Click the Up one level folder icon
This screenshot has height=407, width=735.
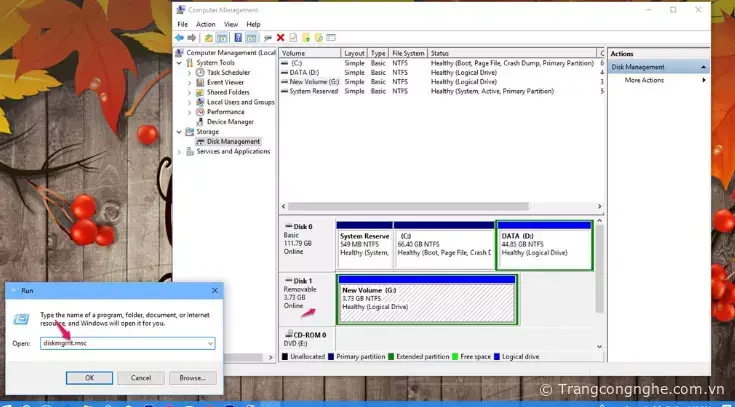tap(208, 37)
